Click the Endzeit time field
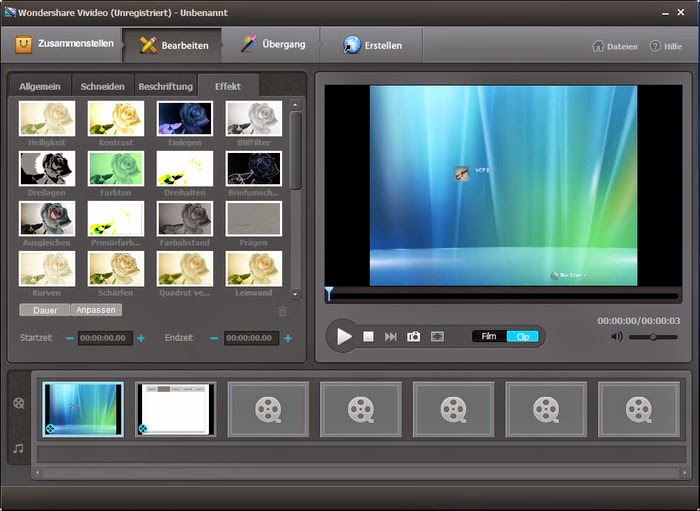 (251, 338)
